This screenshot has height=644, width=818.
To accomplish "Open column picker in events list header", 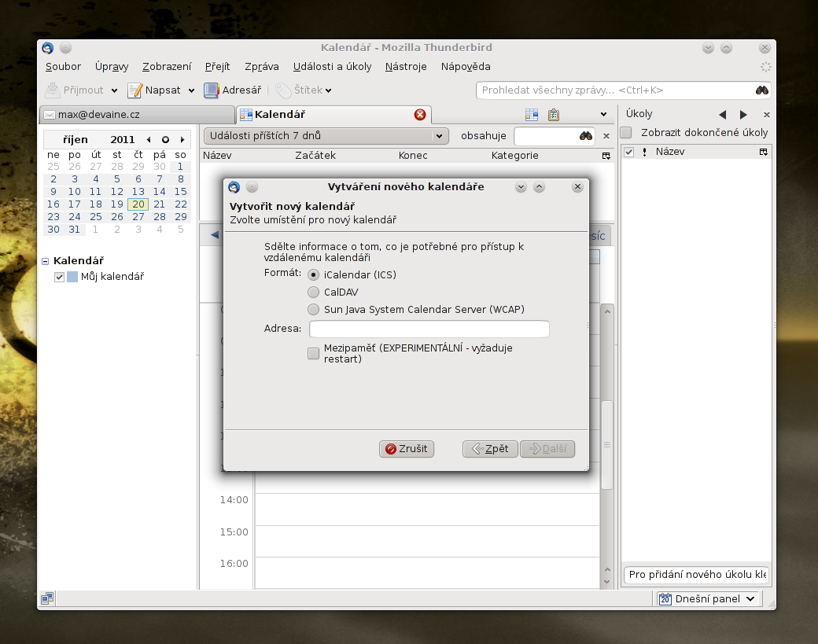I will [606, 156].
